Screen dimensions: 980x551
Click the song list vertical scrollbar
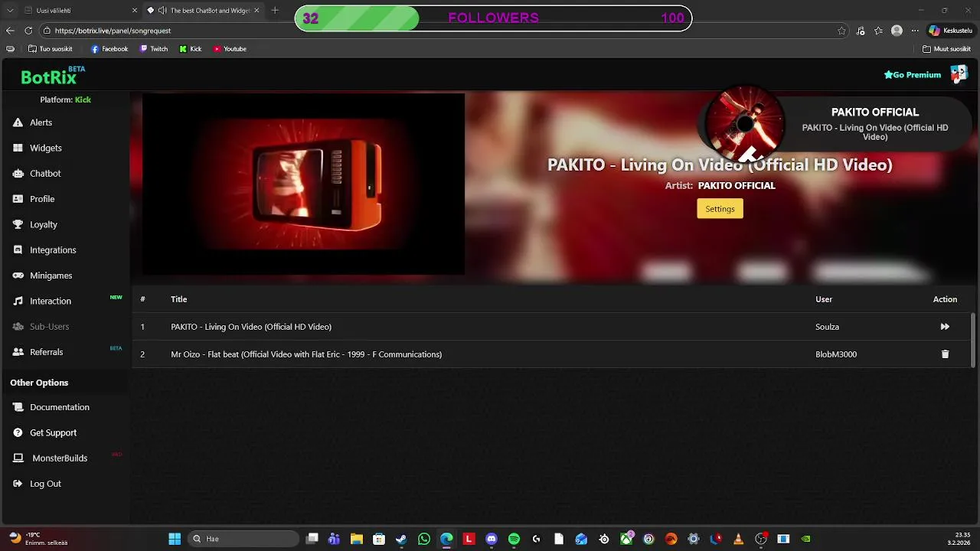point(974,341)
